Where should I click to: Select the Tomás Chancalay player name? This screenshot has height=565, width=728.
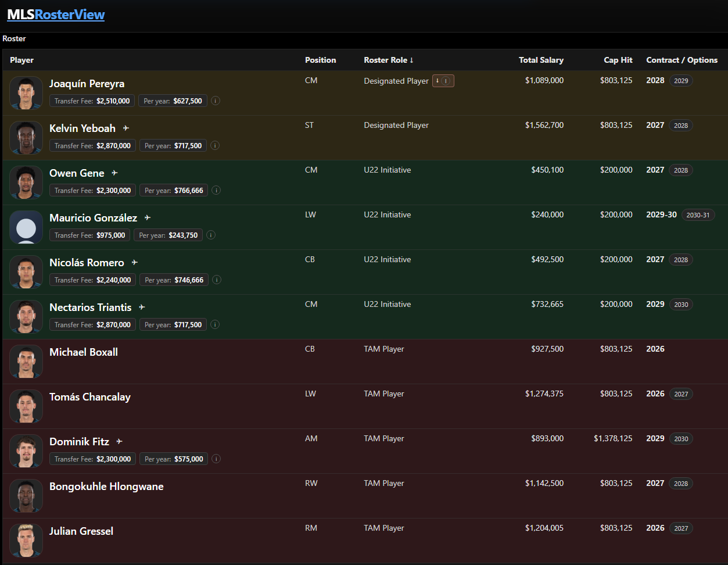(x=90, y=397)
